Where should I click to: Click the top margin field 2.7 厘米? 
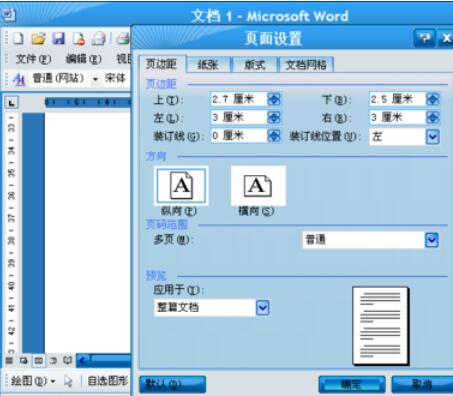(239, 99)
